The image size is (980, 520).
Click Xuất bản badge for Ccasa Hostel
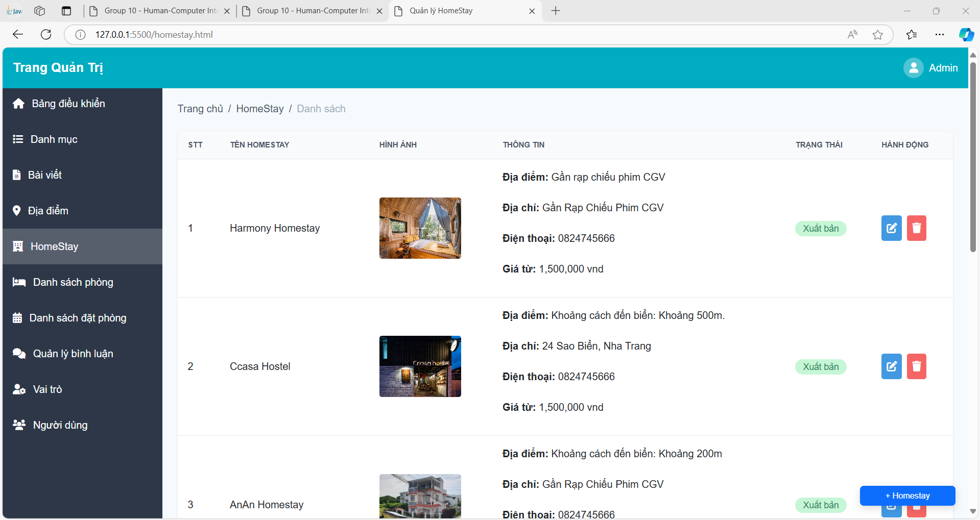pyautogui.click(x=821, y=367)
